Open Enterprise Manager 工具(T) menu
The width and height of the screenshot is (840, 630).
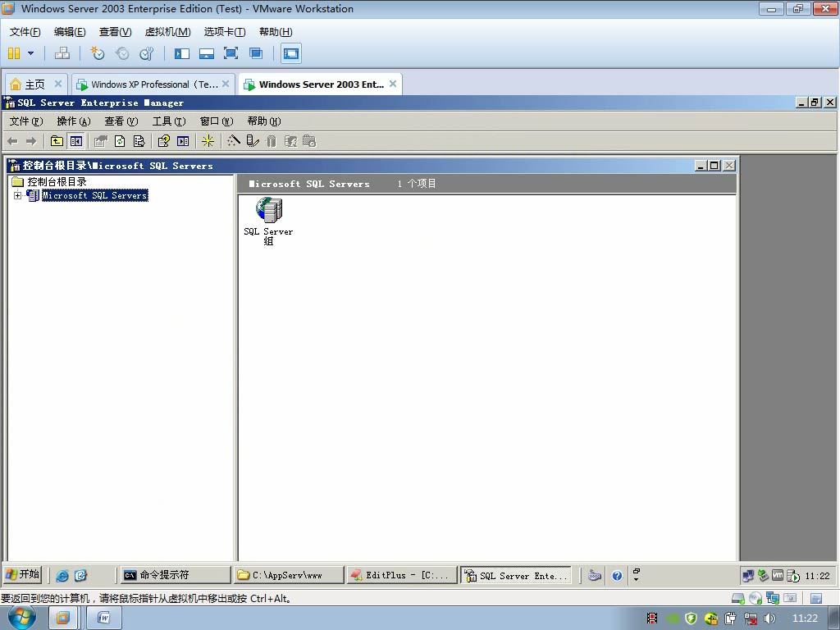[169, 121]
